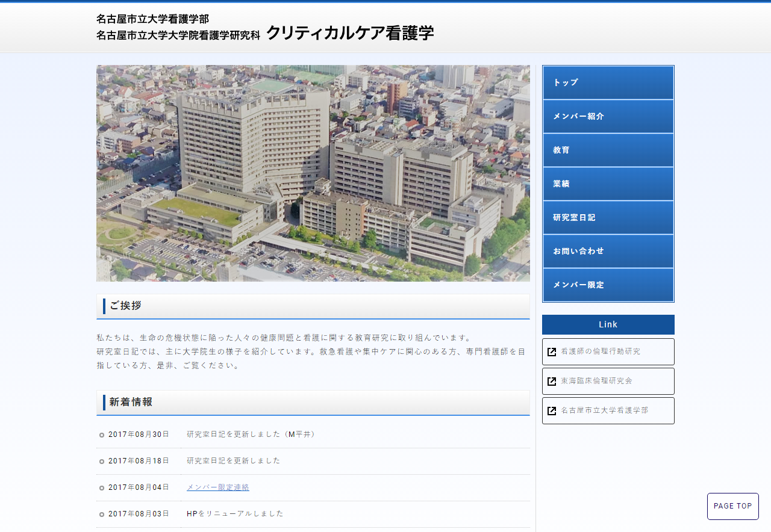The image size is (771, 532).
Task: Click the bullet icon beside 2017年08月04日
Action: (102, 488)
